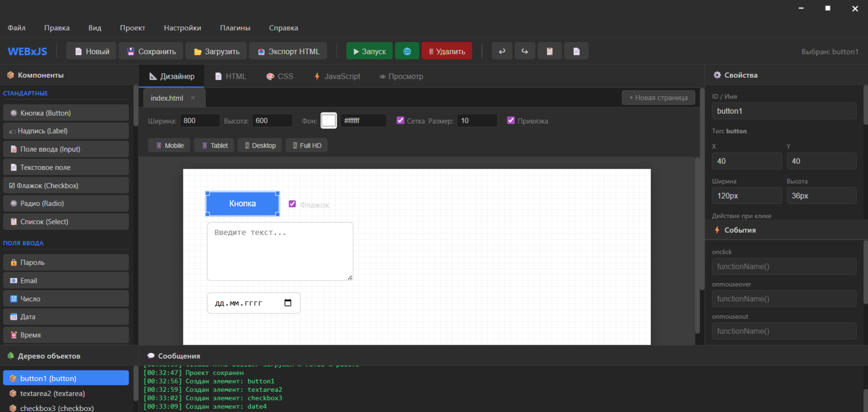The image size is (868, 412).
Task: Choose the Радио (Radio) component
Action: pyautogui.click(x=66, y=204)
